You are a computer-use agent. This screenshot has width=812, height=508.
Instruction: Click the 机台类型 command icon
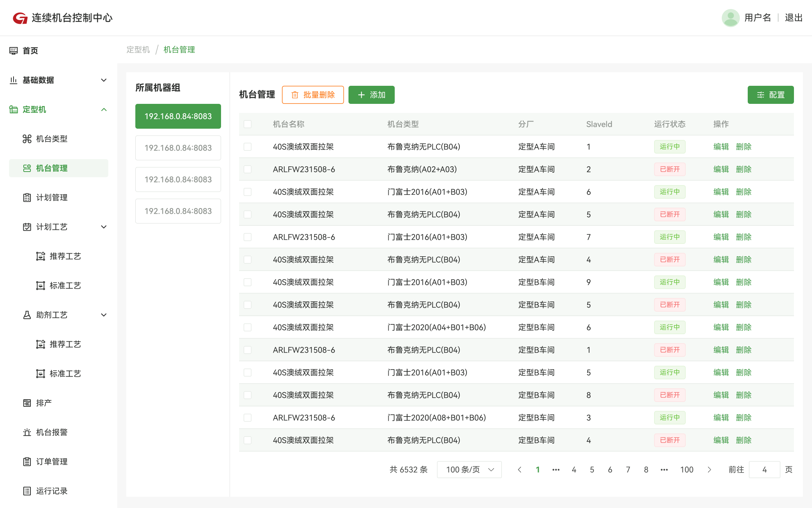coord(27,139)
